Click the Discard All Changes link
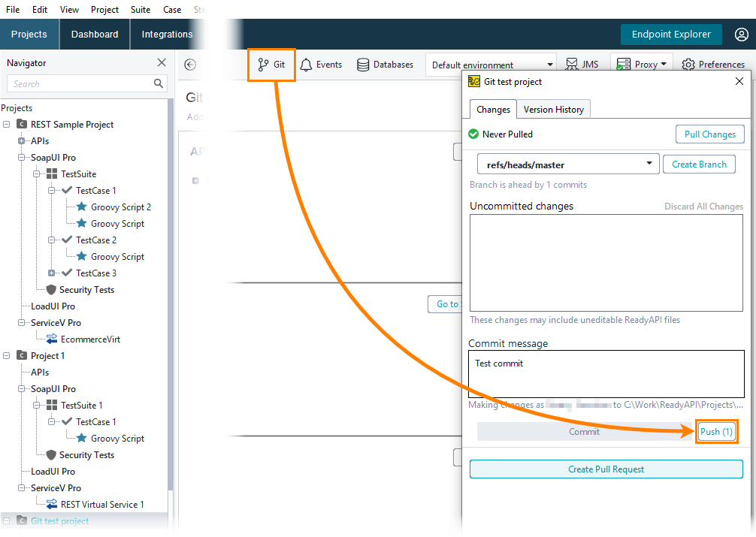This screenshot has height=537, width=756. pos(703,207)
